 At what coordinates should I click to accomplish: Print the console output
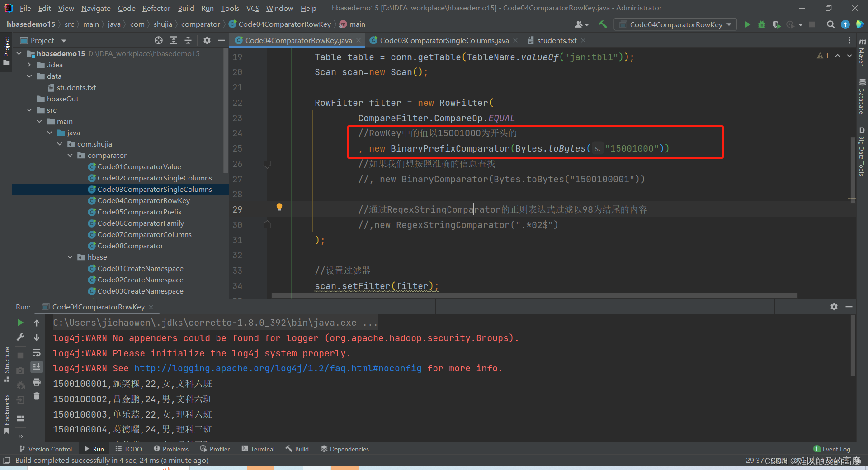pyautogui.click(x=37, y=383)
